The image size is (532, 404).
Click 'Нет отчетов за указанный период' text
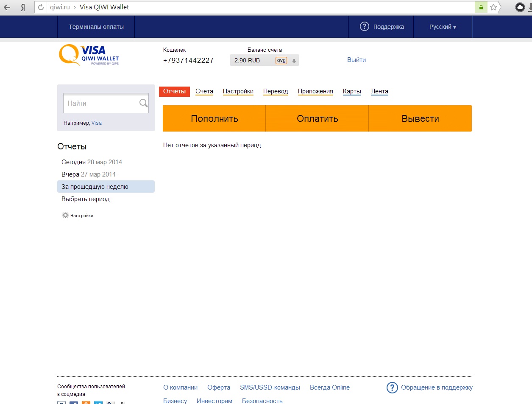coord(212,145)
